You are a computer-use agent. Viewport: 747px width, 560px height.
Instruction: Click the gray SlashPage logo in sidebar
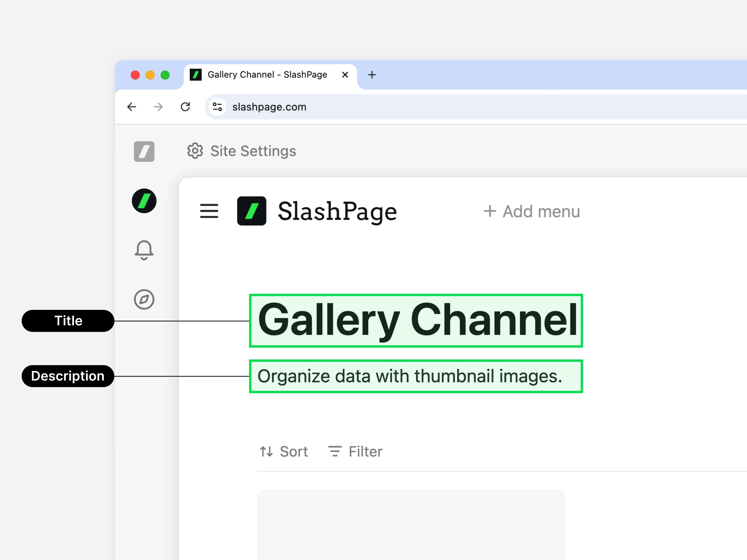coord(144,152)
